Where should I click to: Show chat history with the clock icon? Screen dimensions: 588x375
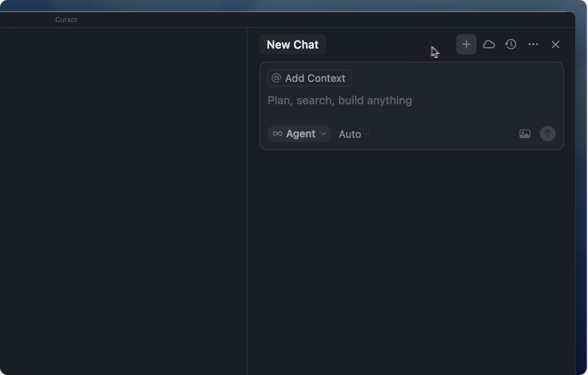click(x=511, y=45)
